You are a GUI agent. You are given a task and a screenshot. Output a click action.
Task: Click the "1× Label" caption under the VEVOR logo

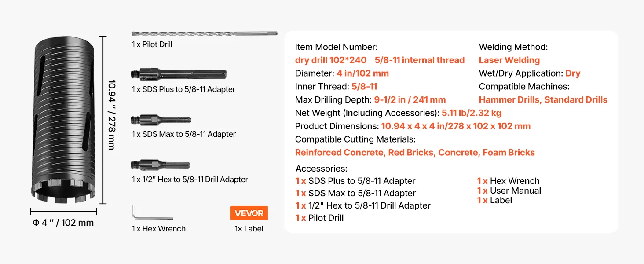[249, 229]
